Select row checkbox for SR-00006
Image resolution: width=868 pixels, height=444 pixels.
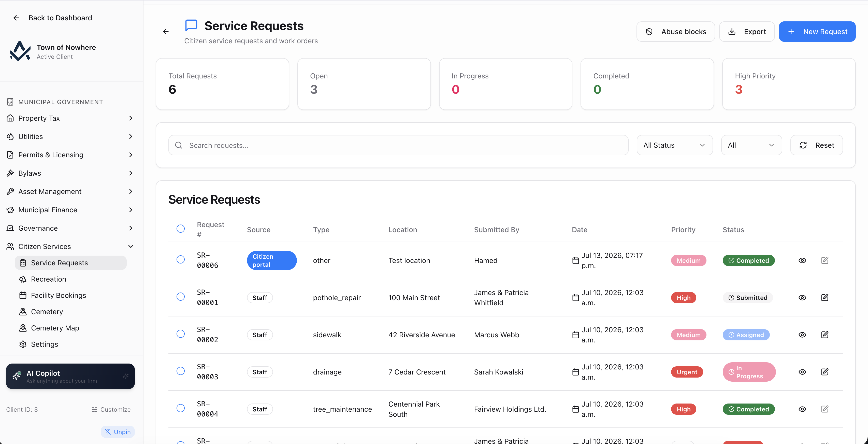[x=181, y=259]
